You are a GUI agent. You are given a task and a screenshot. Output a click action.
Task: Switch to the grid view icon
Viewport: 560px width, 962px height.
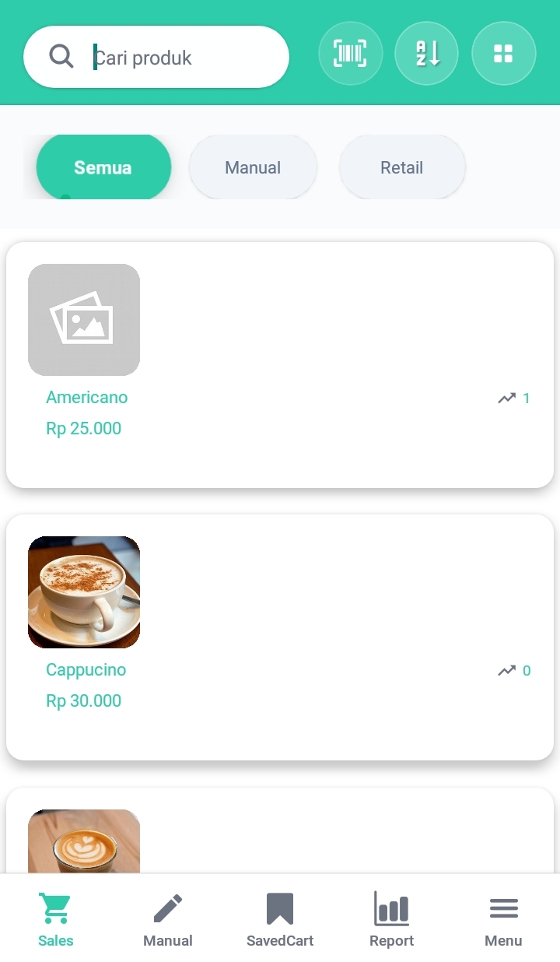pyautogui.click(x=503, y=54)
